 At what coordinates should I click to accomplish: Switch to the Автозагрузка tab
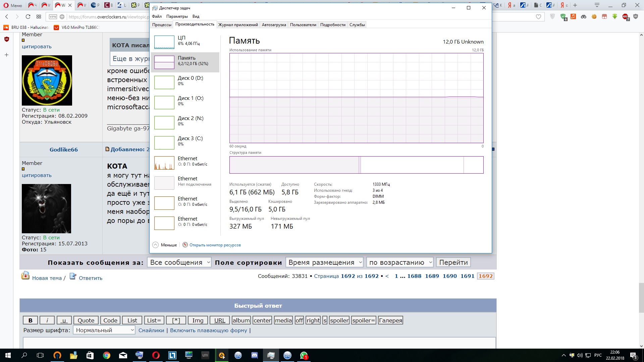click(274, 25)
